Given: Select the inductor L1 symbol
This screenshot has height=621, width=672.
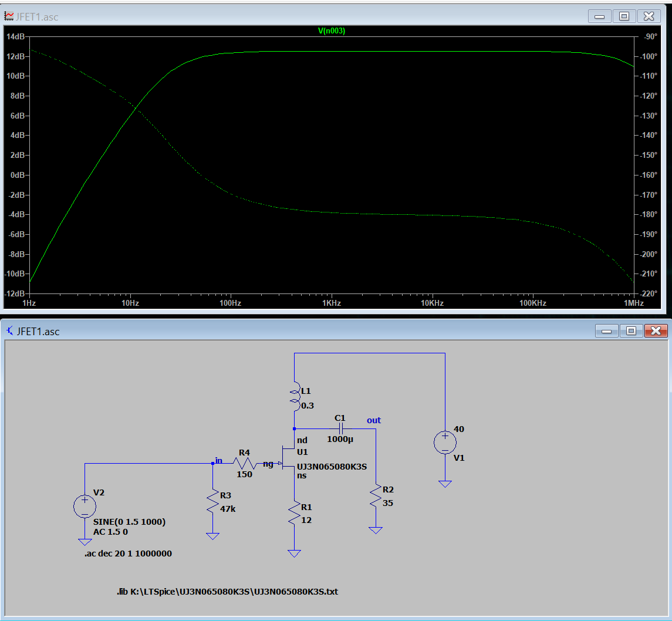Looking at the screenshot, I should [295, 397].
